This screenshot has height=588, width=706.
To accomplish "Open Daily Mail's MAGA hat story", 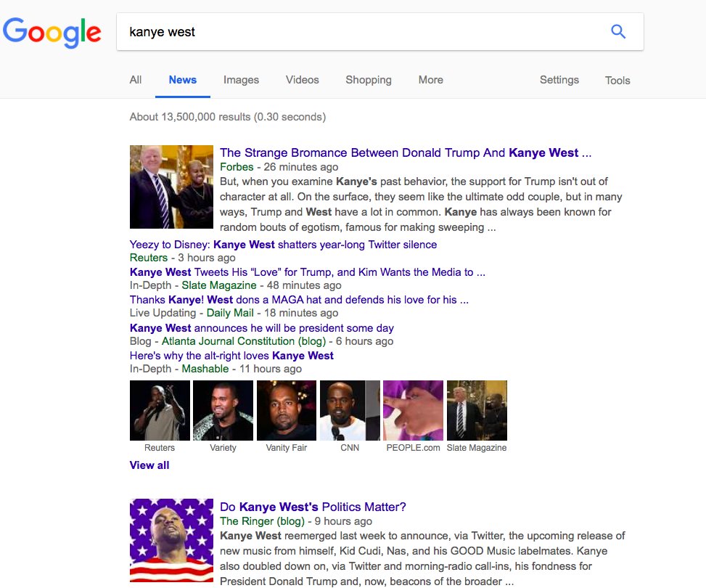I will (x=299, y=300).
